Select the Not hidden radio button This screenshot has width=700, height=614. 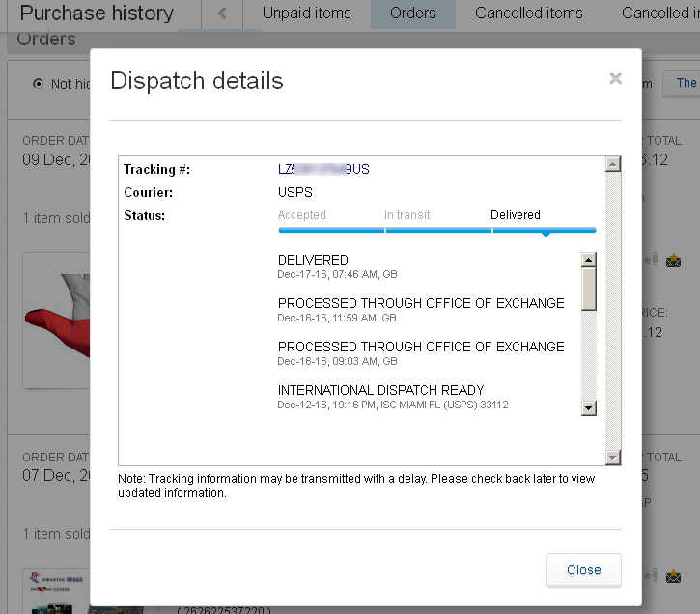coord(39,83)
